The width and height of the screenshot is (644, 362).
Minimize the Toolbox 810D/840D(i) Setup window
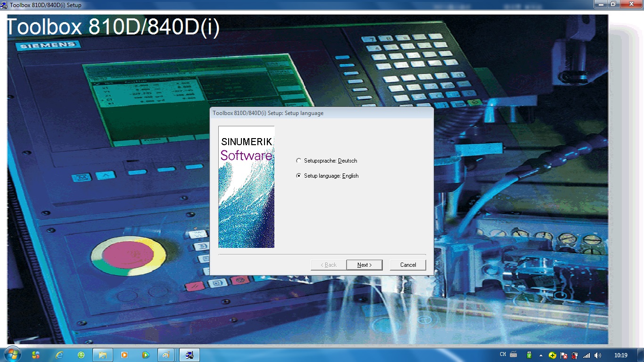pos(601,4)
